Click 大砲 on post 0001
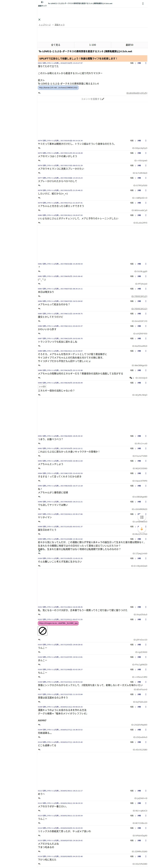148x868 pixels. pos(139,63)
